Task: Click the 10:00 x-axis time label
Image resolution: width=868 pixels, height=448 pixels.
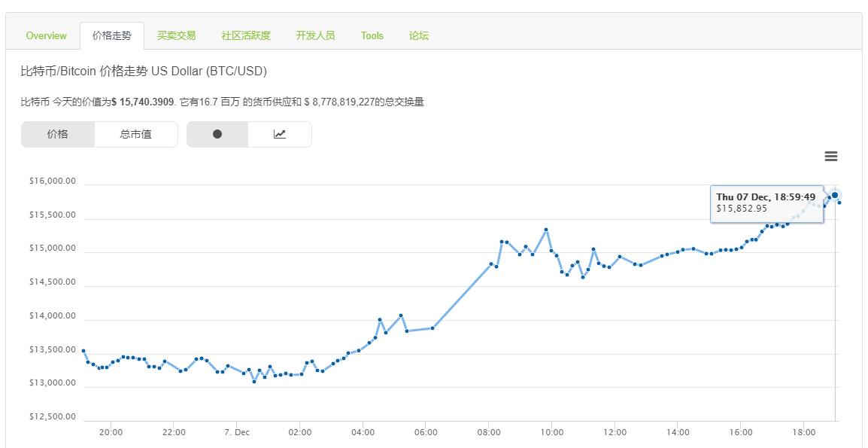Action: (x=552, y=432)
